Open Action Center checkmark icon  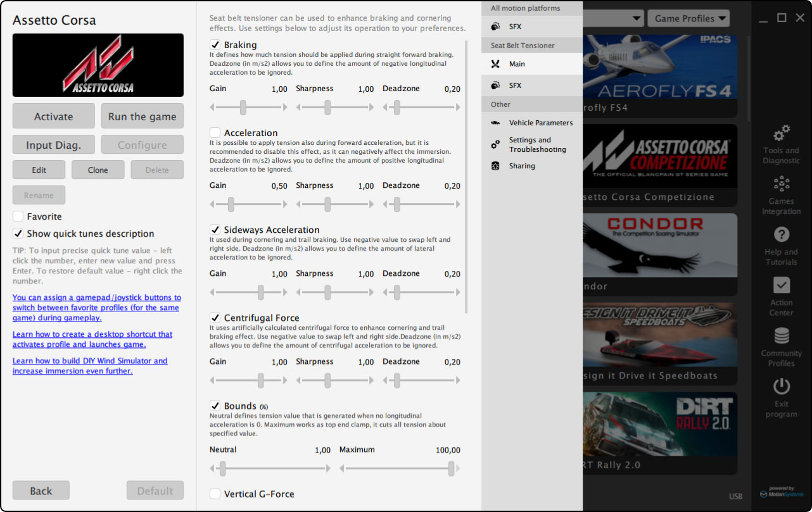tap(781, 285)
